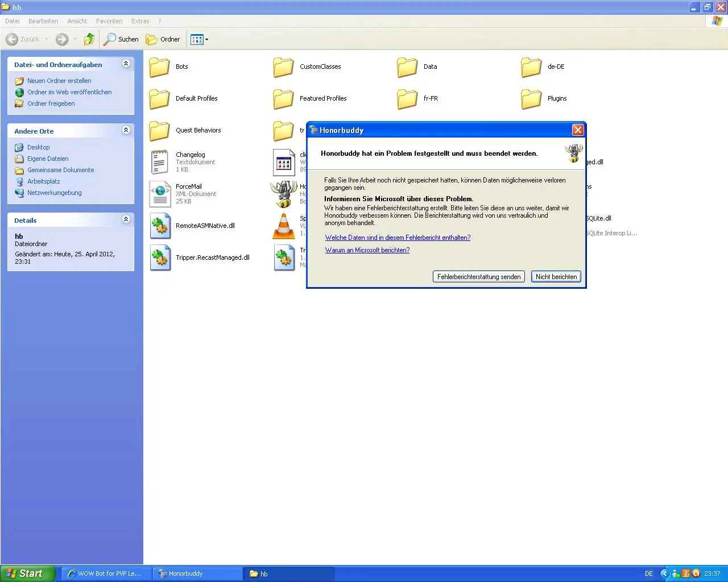Open the Bearbeiten menu
This screenshot has width=728, height=582.
[43, 21]
